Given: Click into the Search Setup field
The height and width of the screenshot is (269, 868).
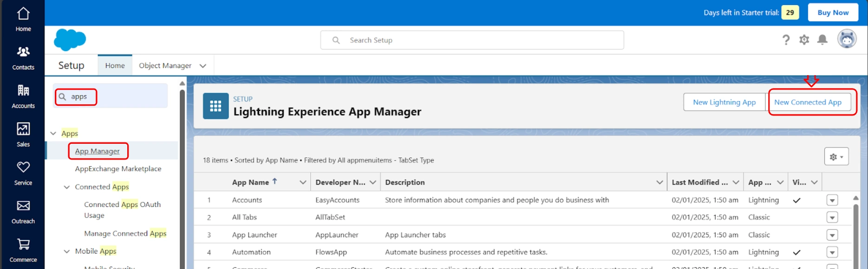Looking at the screenshot, I should tap(472, 40).
